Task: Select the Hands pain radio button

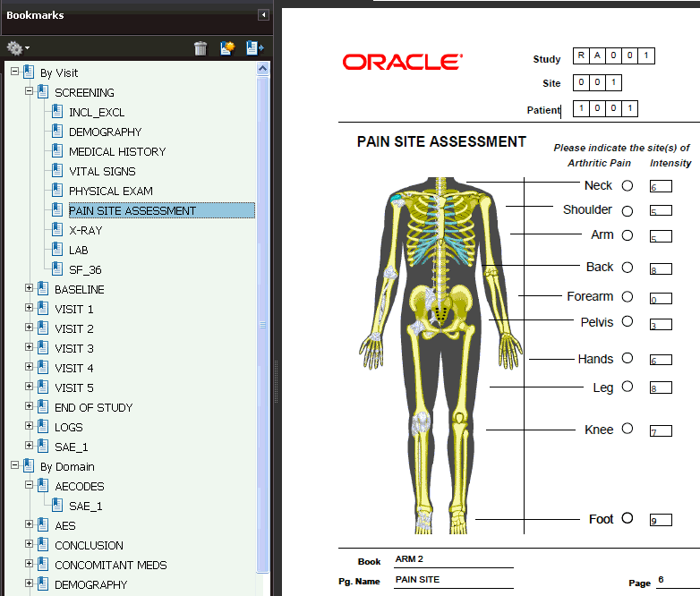Action: pos(627,358)
